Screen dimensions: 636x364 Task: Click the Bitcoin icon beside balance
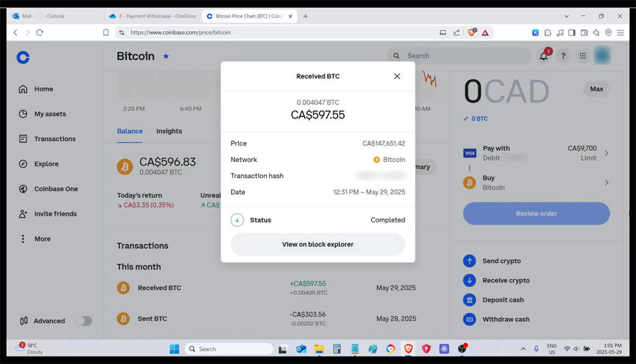(x=125, y=166)
